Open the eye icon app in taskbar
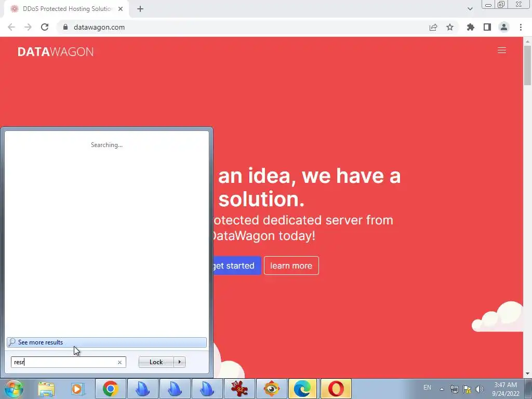The image size is (532, 399). click(x=271, y=389)
